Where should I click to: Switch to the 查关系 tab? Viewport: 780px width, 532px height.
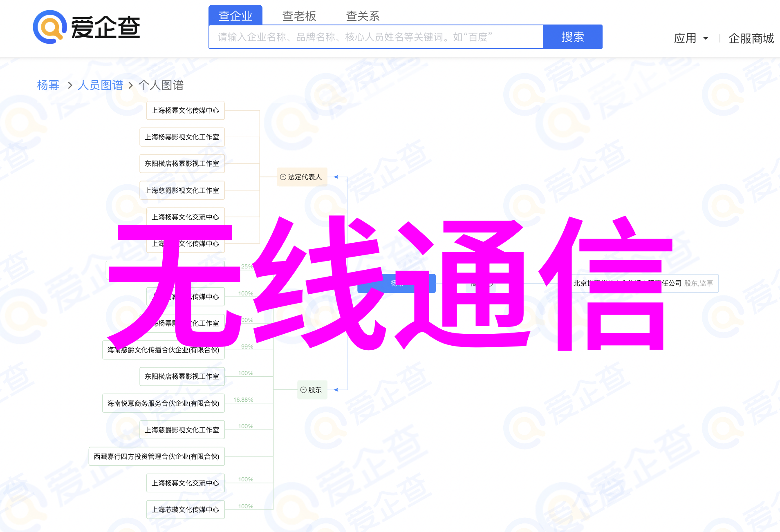(363, 16)
